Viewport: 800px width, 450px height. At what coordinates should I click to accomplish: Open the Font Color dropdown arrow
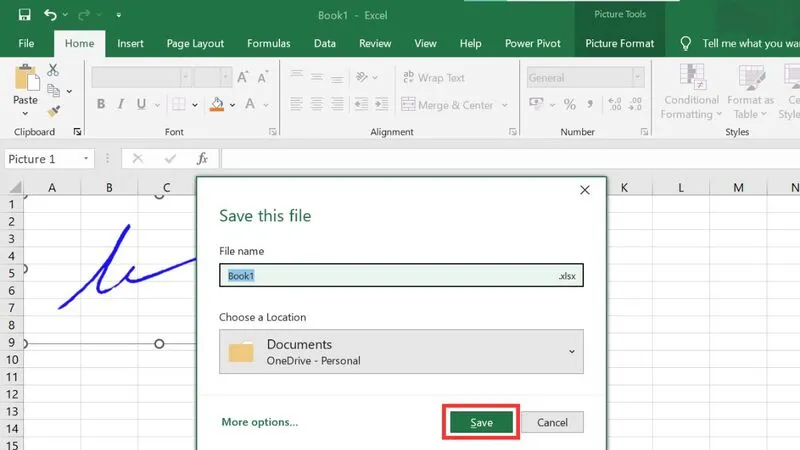coord(266,105)
